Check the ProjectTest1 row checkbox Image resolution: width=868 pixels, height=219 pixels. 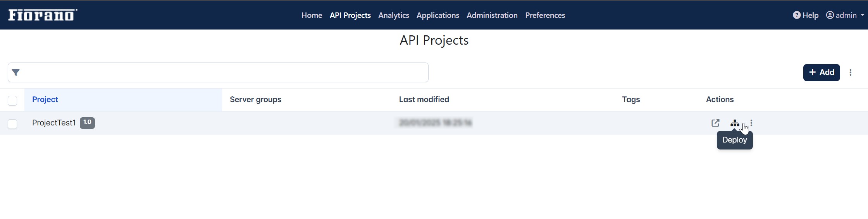pyautogui.click(x=12, y=124)
